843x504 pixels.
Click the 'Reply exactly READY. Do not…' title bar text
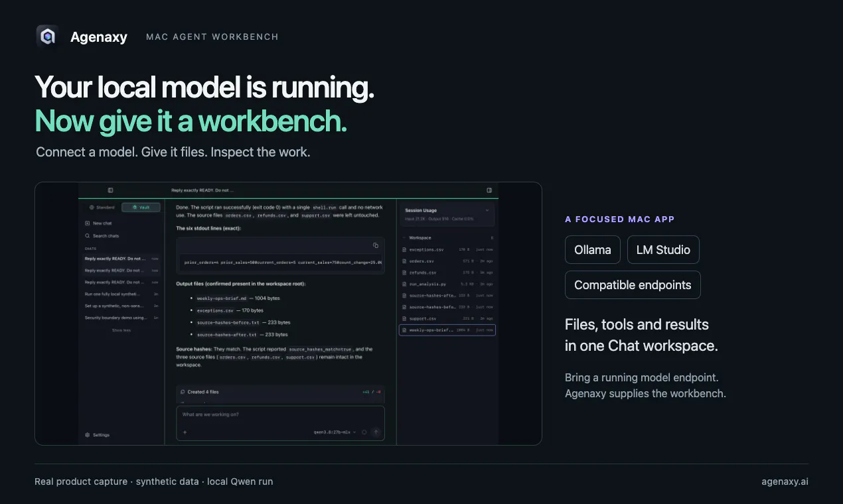point(202,190)
